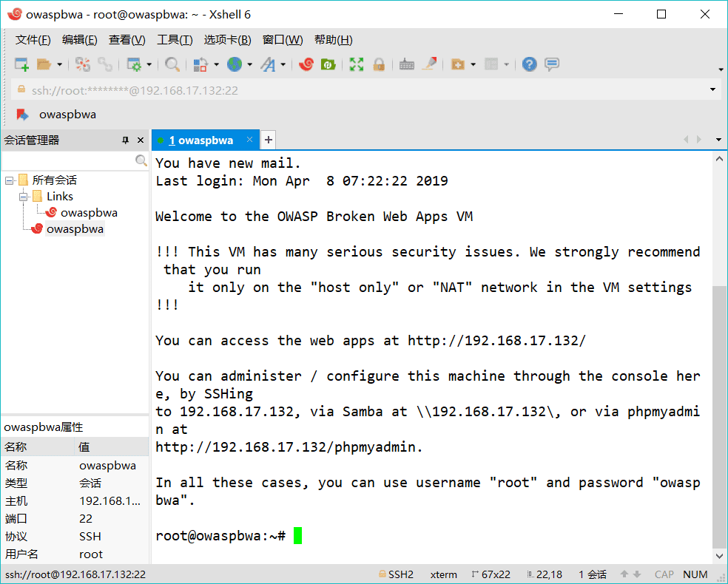Image resolution: width=728 pixels, height=584 pixels.
Task: Click SSH2 in the status bar
Action: click(x=396, y=574)
